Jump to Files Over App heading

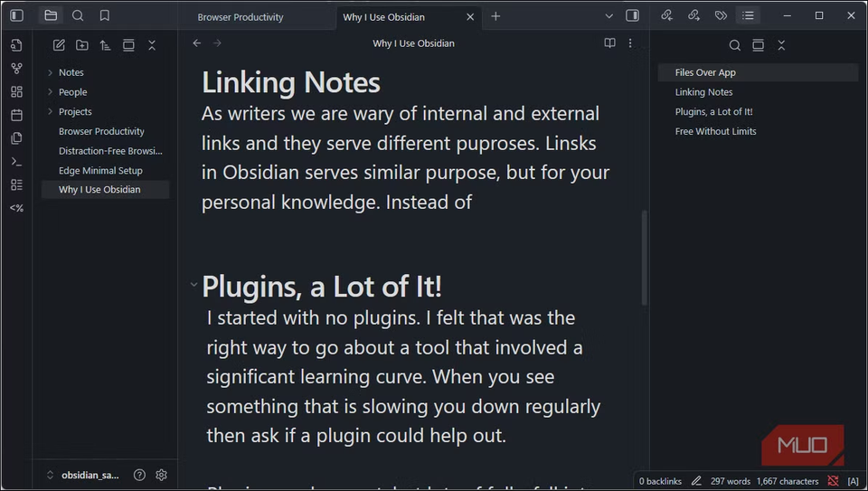[x=758, y=72]
